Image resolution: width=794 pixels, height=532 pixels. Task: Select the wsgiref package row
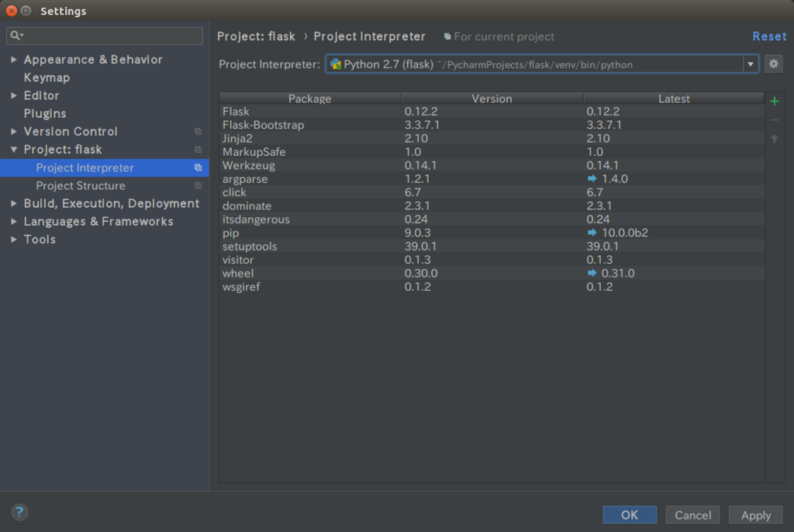[492, 286]
